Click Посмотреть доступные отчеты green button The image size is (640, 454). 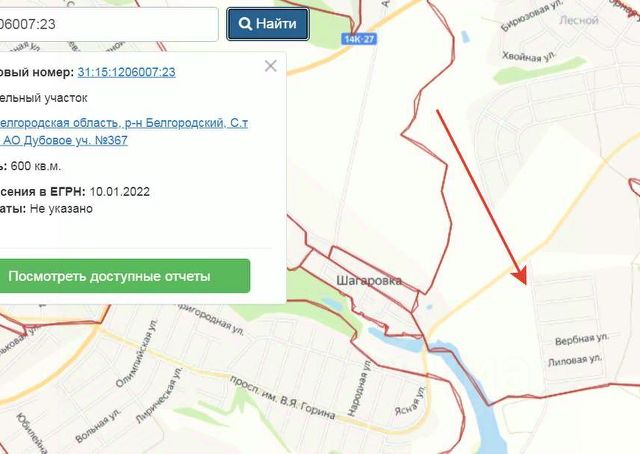124,276
